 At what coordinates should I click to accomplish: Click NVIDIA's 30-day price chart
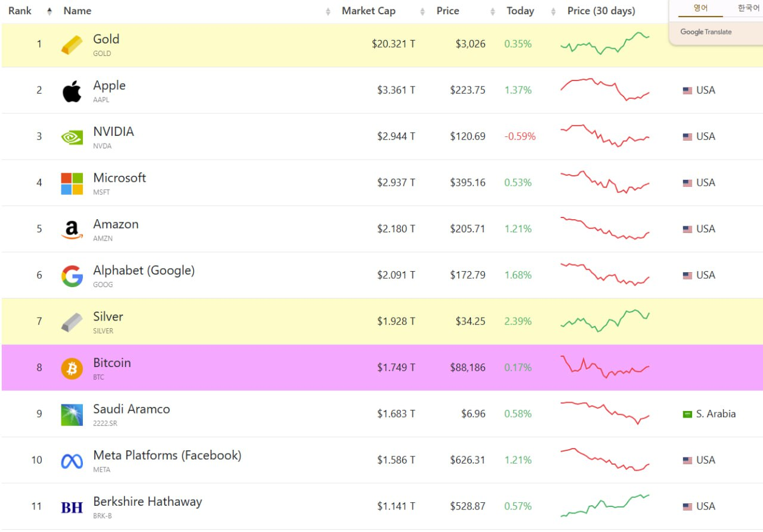click(604, 136)
